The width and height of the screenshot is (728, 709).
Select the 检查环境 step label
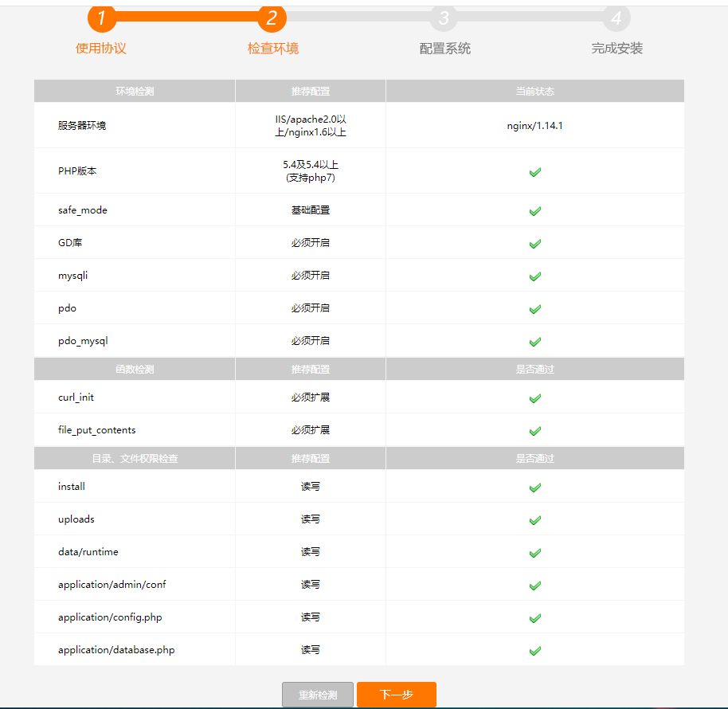coord(273,49)
